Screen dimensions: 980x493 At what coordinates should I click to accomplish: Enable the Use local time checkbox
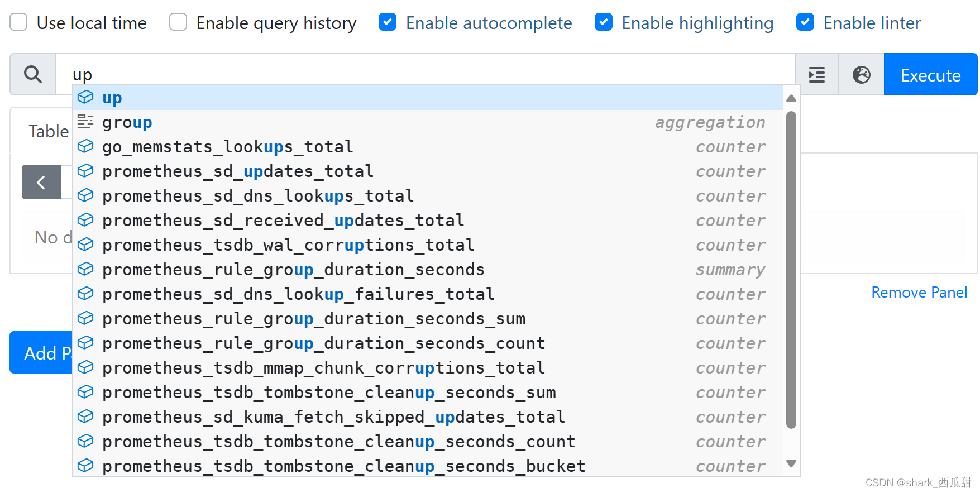(18, 22)
